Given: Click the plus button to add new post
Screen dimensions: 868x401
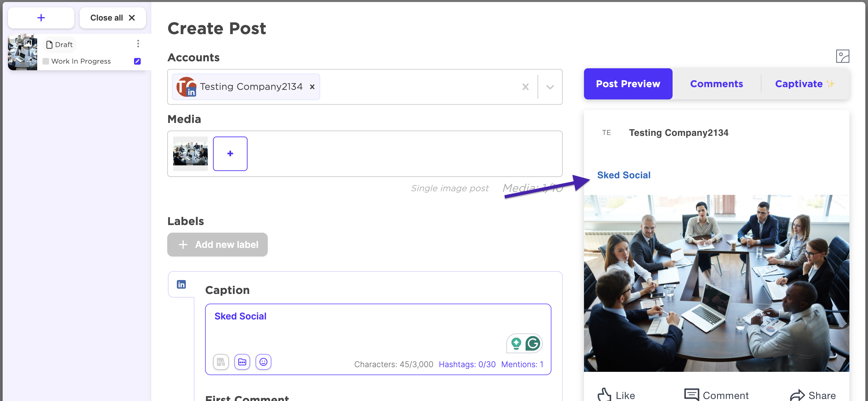Looking at the screenshot, I should pyautogui.click(x=41, y=18).
